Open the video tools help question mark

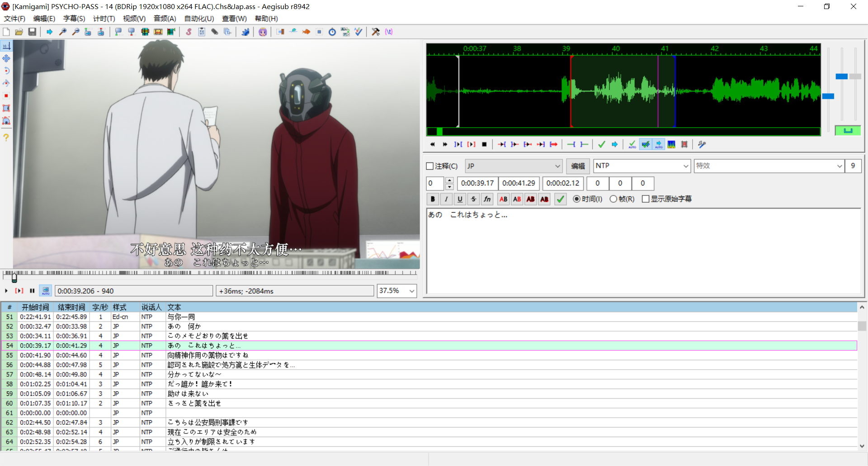(6, 137)
